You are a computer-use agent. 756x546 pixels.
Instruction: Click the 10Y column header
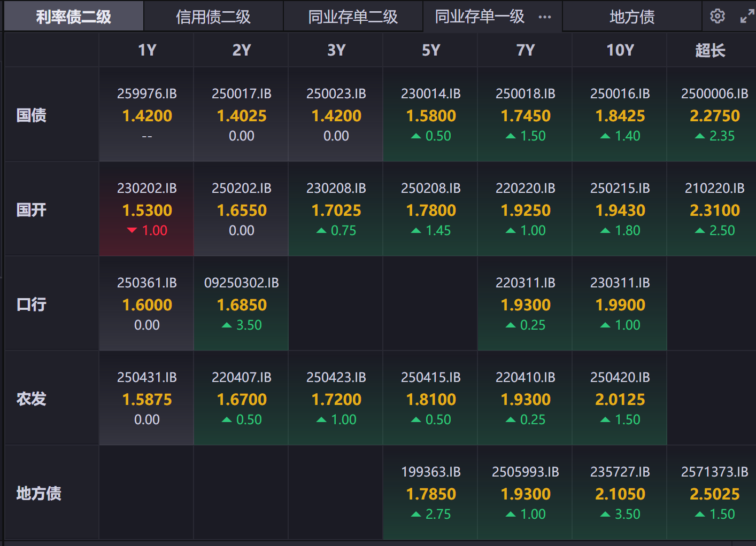click(620, 50)
